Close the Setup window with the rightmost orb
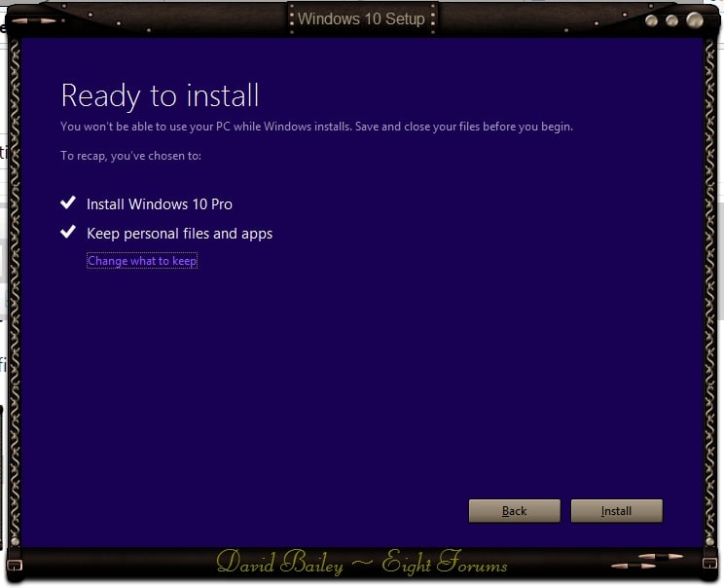724x588 pixels. pyautogui.click(x=695, y=19)
